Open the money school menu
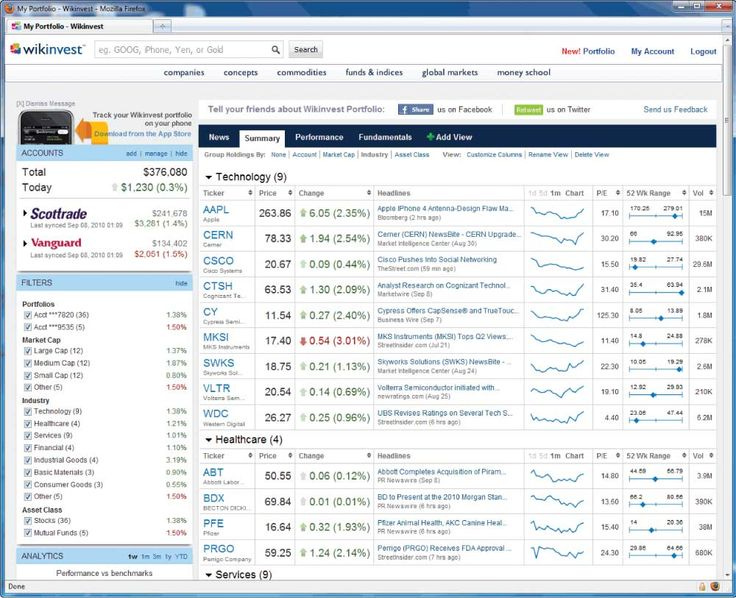Screen dimensions: 736x598 point(523,72)
